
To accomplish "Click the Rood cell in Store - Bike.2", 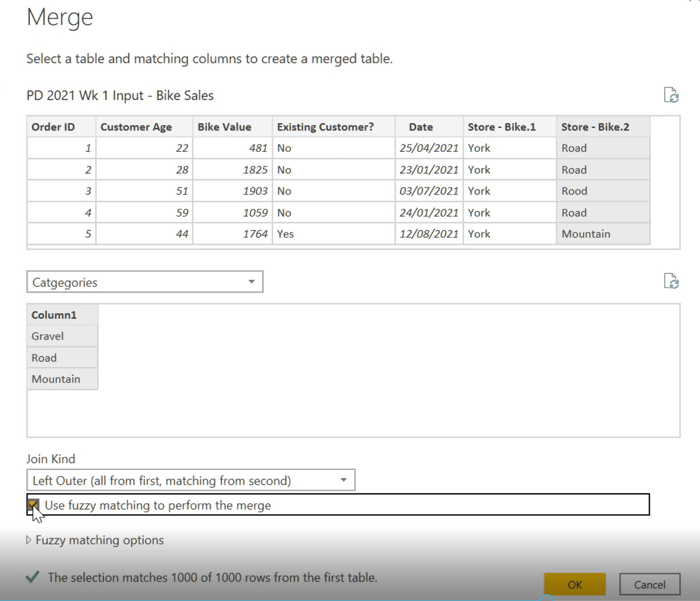I will point(603,191).
